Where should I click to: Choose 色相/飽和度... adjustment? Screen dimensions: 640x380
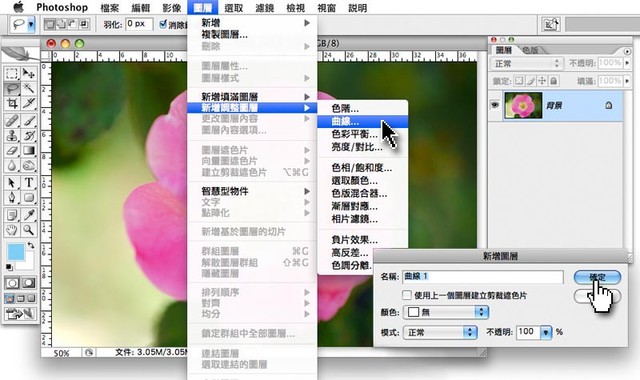(362, 168)
